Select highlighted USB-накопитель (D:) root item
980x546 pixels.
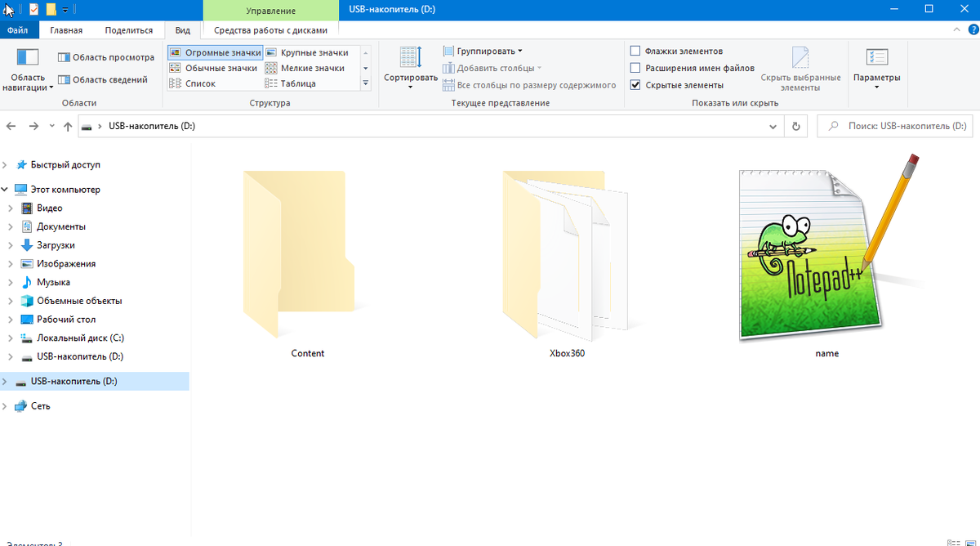tap(94, 381)
